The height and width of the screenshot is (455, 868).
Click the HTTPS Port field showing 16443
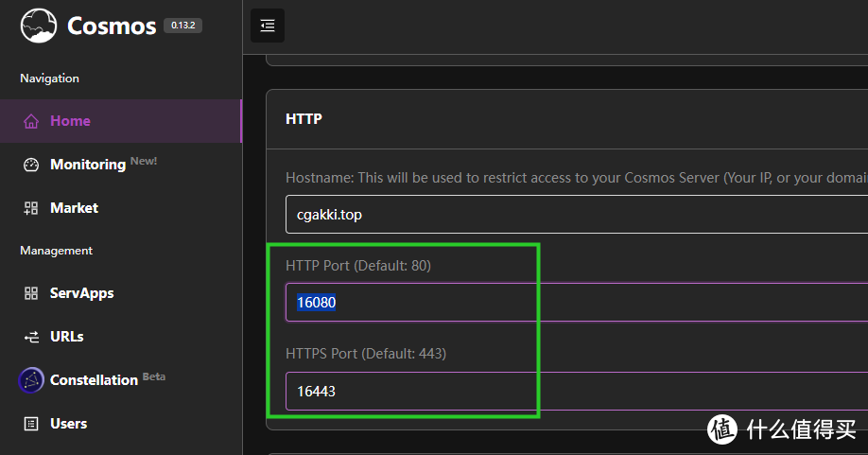[577, 392]
